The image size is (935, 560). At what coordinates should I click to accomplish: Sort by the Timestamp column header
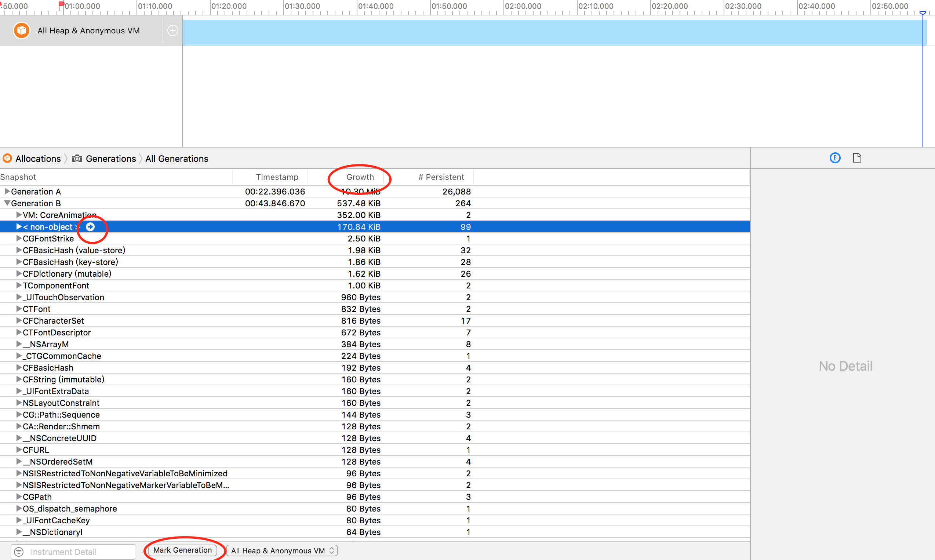coord(277,177)
